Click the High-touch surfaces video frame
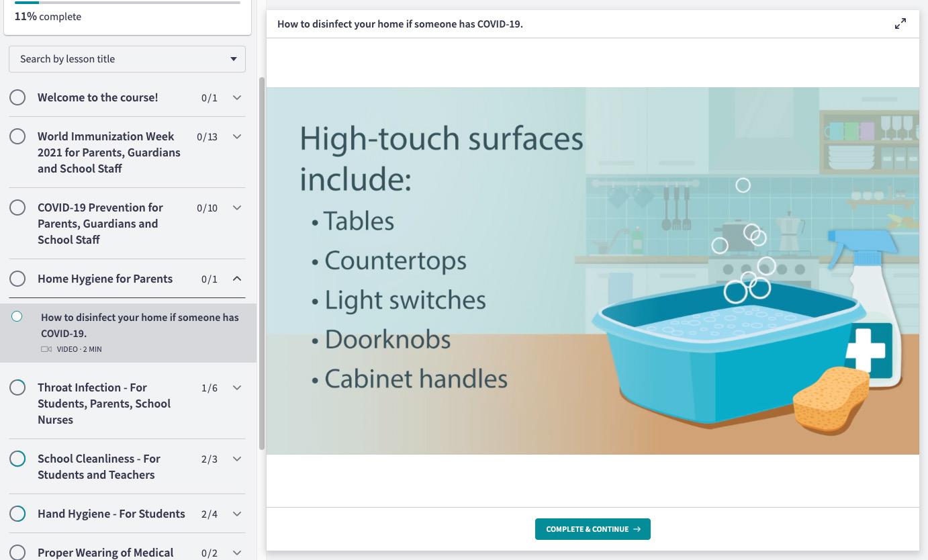Viewport: 928px width, 560px height. (593, 271)
